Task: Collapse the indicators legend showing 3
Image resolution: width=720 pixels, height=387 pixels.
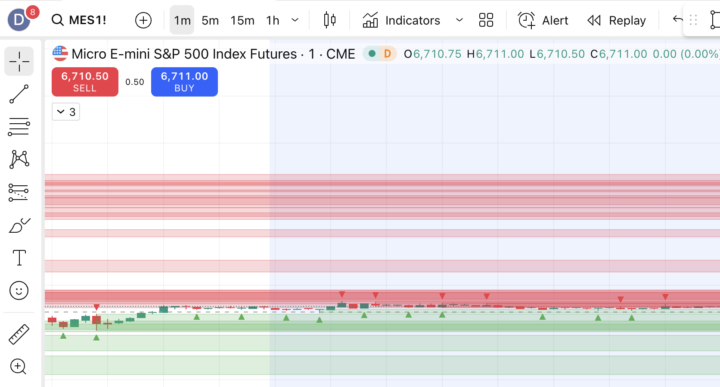Action: tap(66, 112)
